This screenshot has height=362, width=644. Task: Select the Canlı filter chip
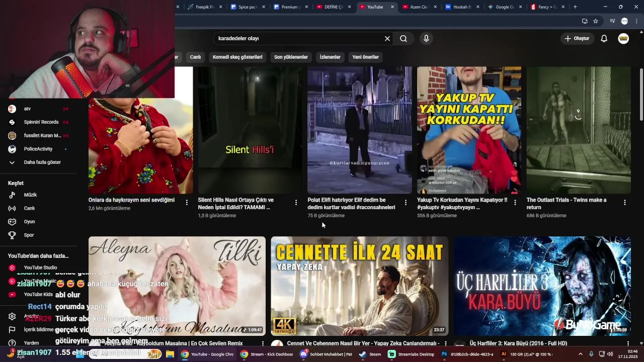pyautogui.click(x=195, y=57)
